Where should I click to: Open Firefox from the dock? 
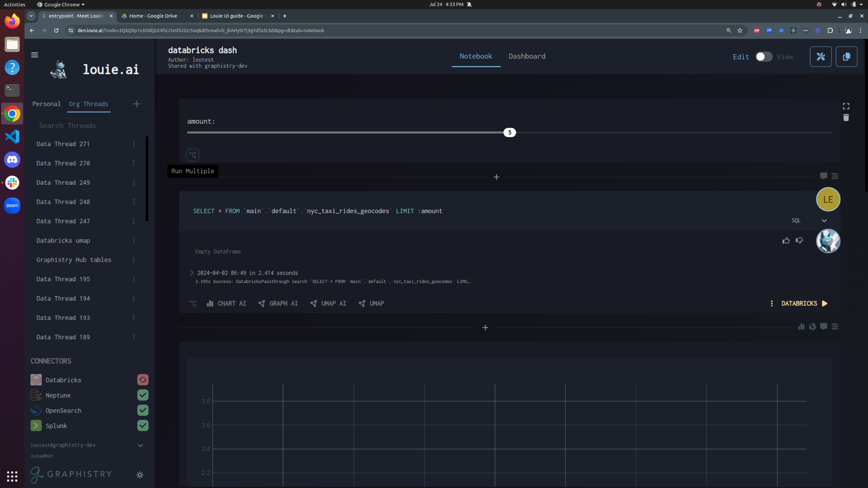point(12,21)
